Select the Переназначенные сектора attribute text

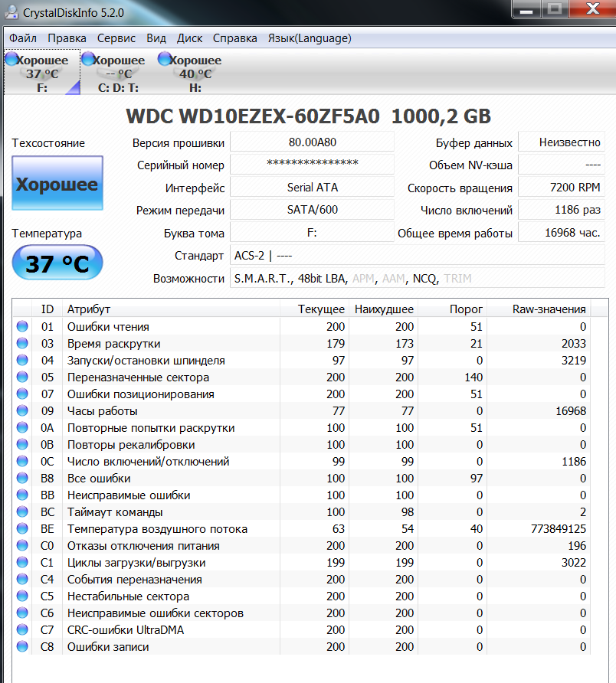[138, 377]
